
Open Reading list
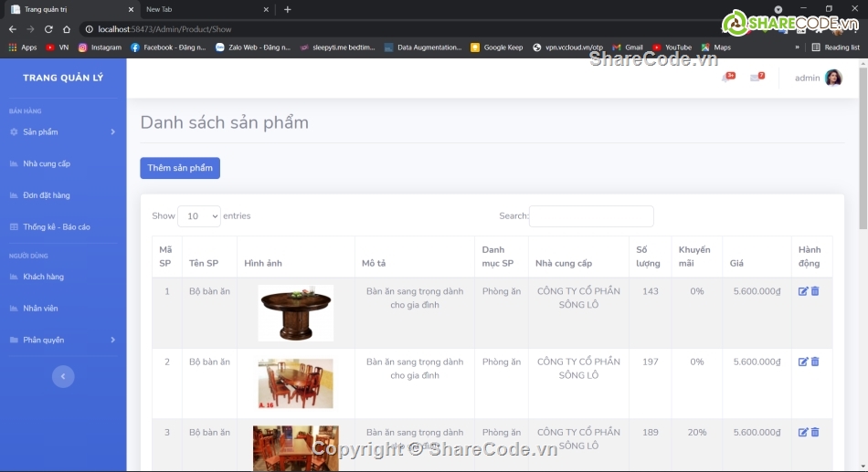836,47
